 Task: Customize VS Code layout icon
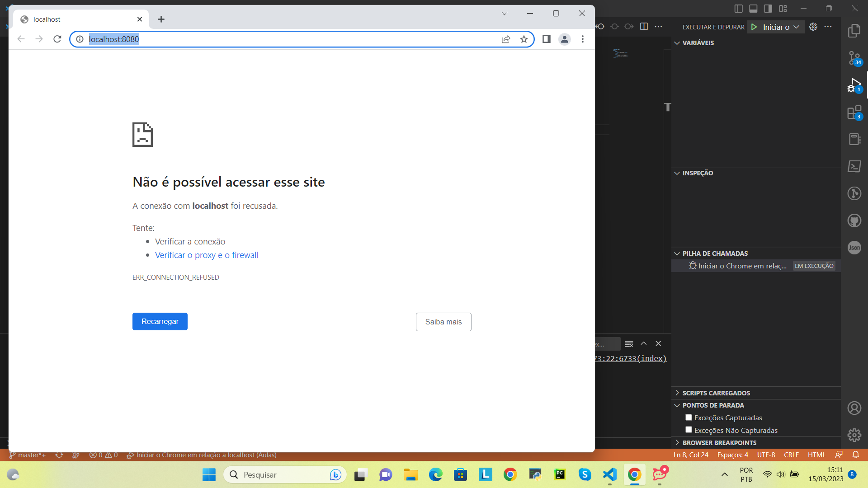click(783, 9)
